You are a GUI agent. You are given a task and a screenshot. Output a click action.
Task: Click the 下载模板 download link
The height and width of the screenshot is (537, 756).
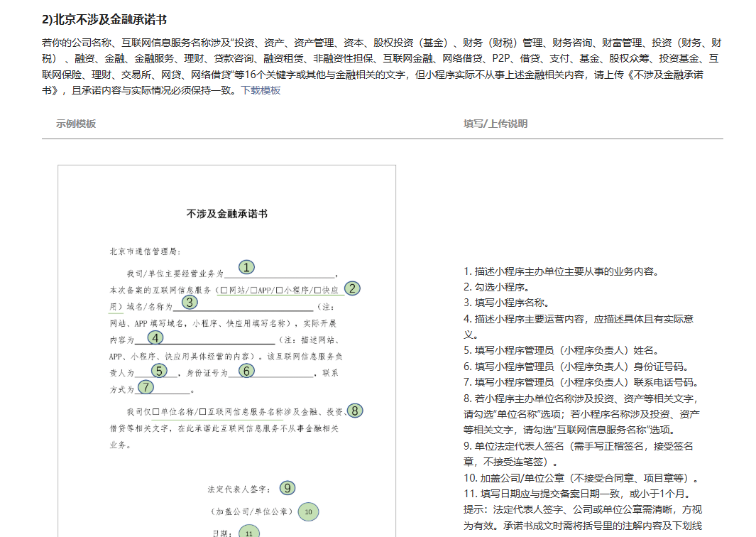pyautogui.click(x=261, y=90)
